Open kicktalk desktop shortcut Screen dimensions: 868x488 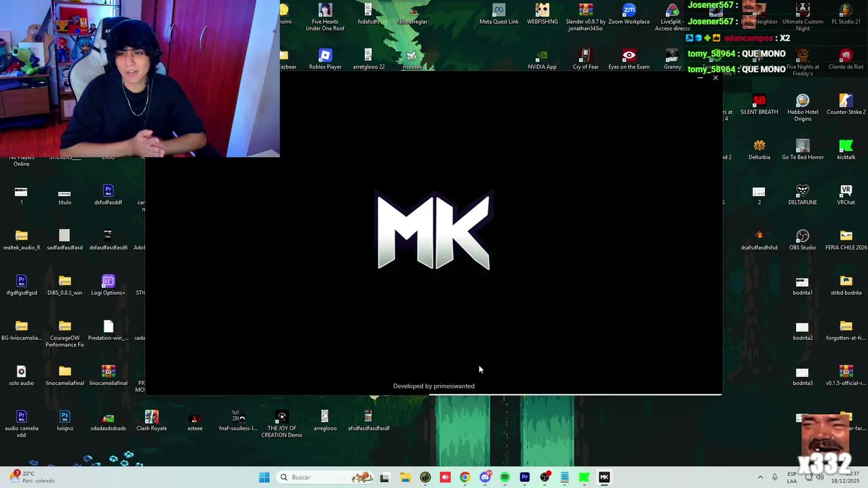coord(846,149)
